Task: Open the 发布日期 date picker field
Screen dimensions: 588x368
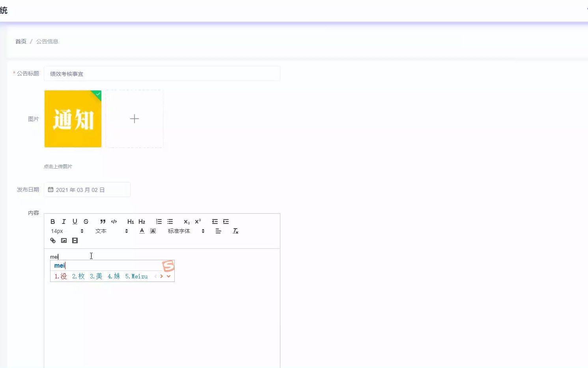Action: (87, 190)
